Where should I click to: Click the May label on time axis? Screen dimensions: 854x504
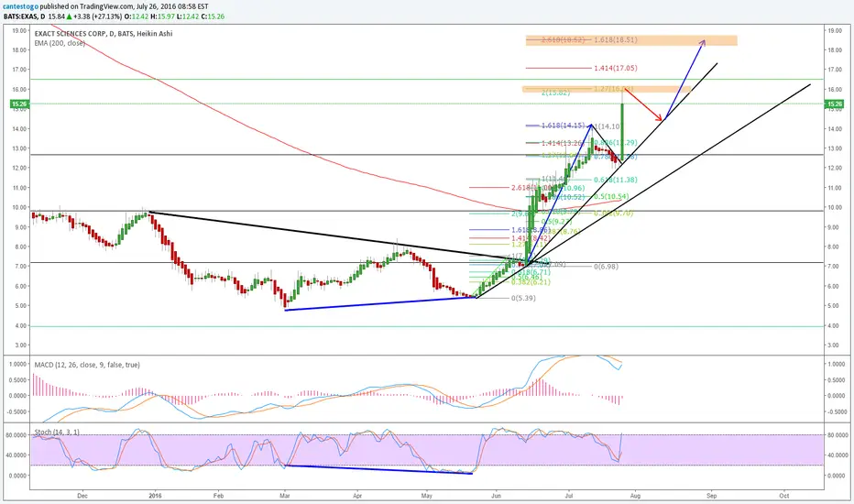[x=426, y=496]
